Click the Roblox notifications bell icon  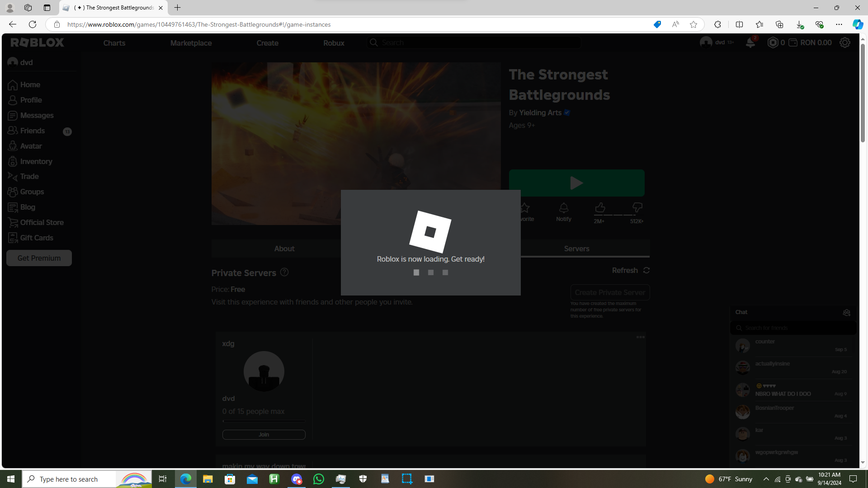[x=750, y=43]
